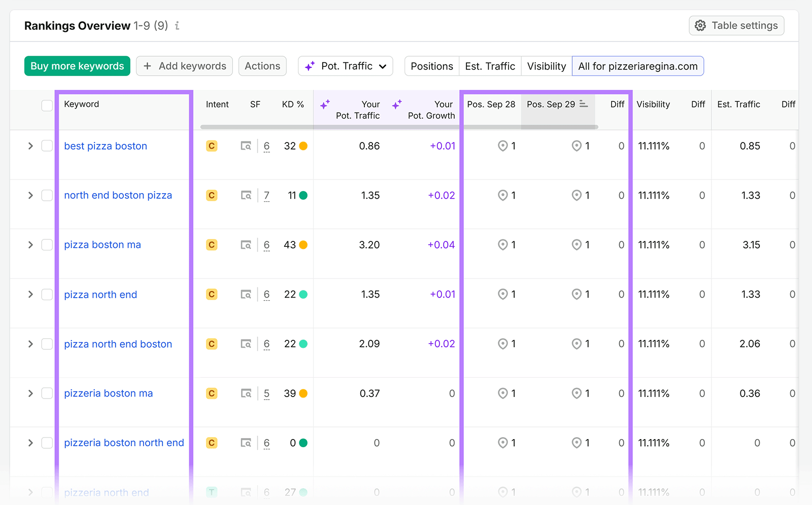Click the intent C badge for best pizza boston

tap(212, 146)
